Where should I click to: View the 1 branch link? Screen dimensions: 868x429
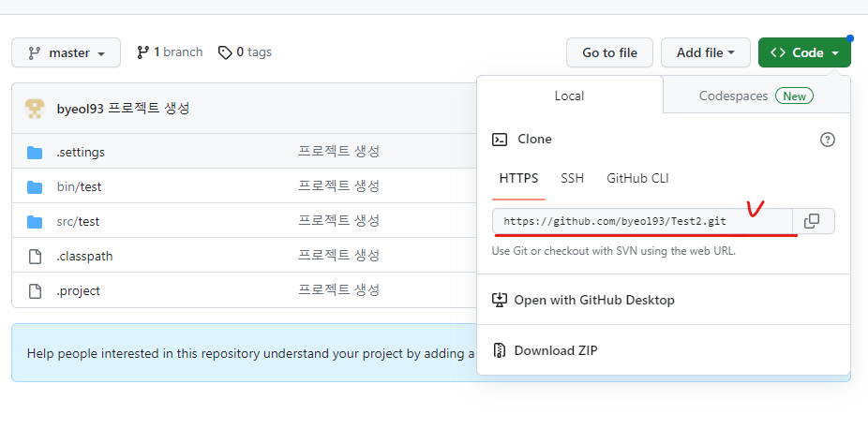[170, 52]
